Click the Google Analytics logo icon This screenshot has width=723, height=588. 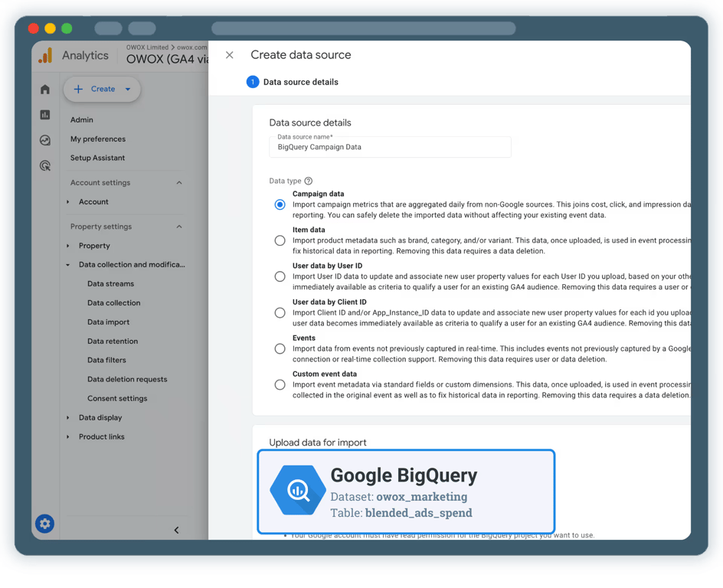(45, 56)
